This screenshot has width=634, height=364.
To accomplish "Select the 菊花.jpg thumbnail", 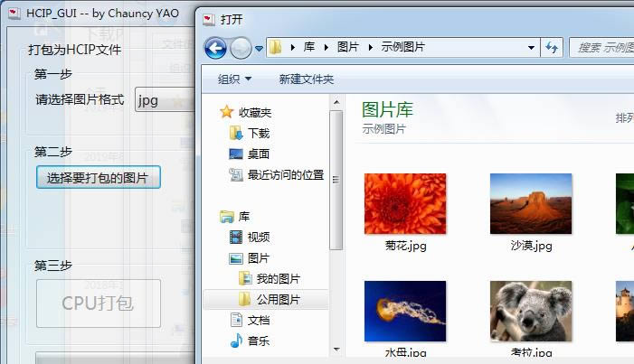I will [405, 203].
